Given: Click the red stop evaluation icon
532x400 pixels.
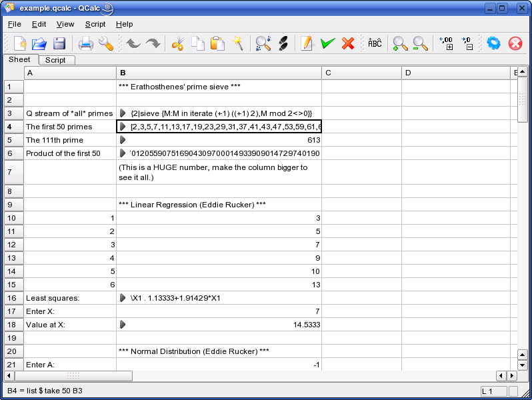Looking at the screenshot, I should [x=515, y=44].
